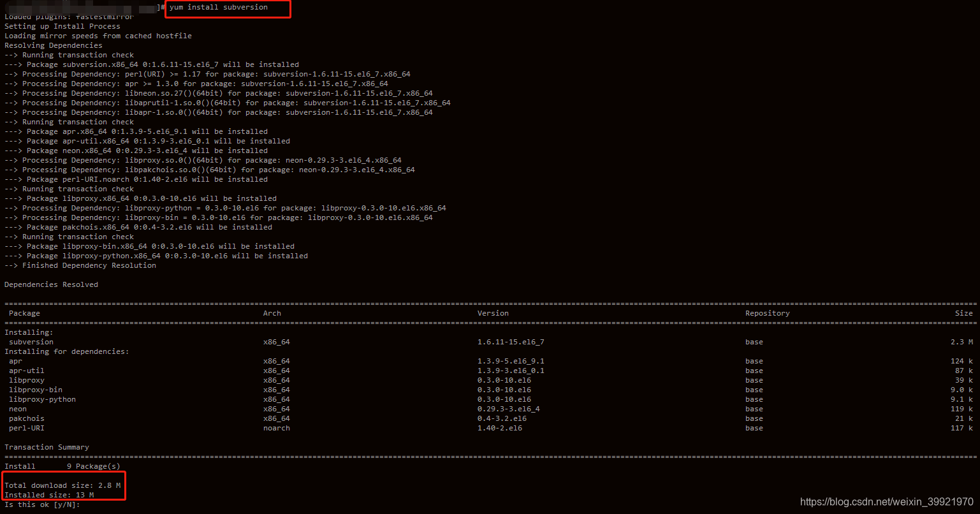Click the 'Size' column header
Image resolution: width=980 pixels, height=514 pixels.
tap(964, 313)
